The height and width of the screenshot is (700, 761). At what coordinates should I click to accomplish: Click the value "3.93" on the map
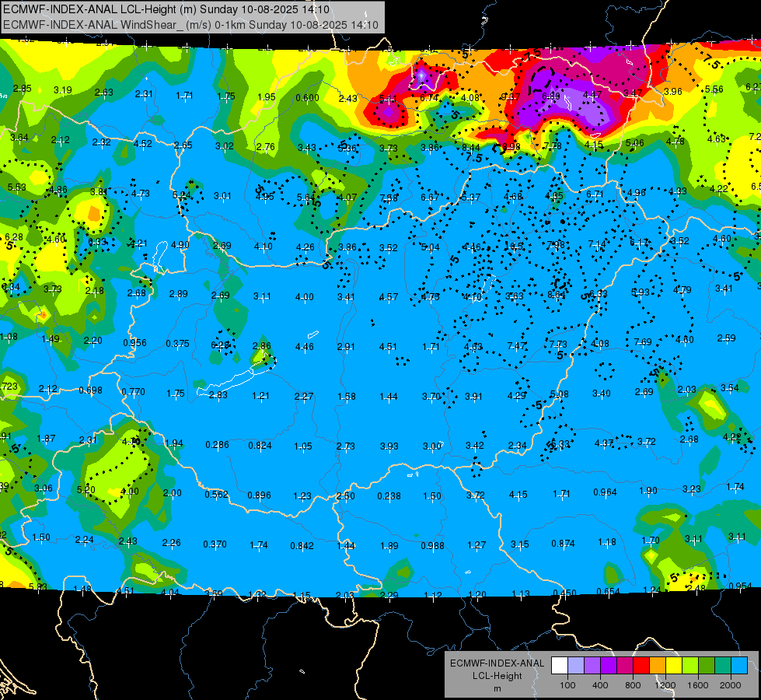click(x=389, y=446)
